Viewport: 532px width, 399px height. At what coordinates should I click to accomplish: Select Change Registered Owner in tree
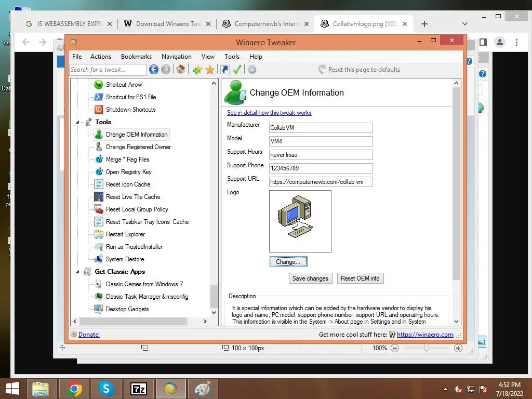[138, 147]
